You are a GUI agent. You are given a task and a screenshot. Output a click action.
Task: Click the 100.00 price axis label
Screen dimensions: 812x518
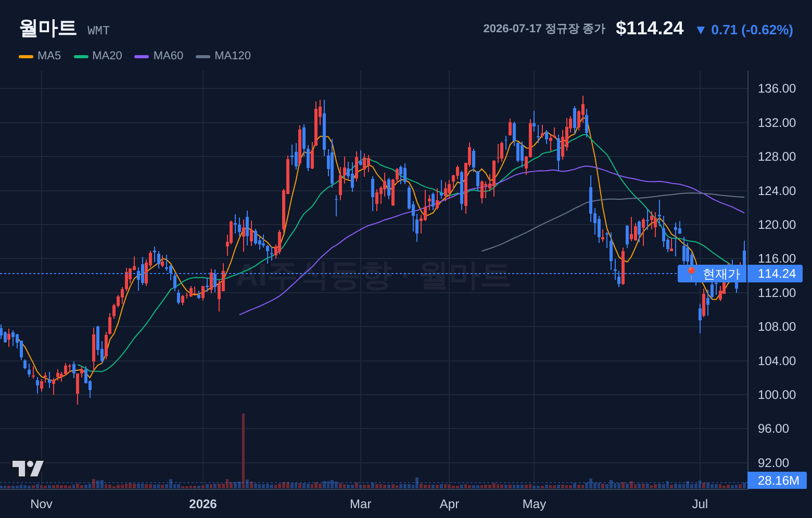pos(777,395)
